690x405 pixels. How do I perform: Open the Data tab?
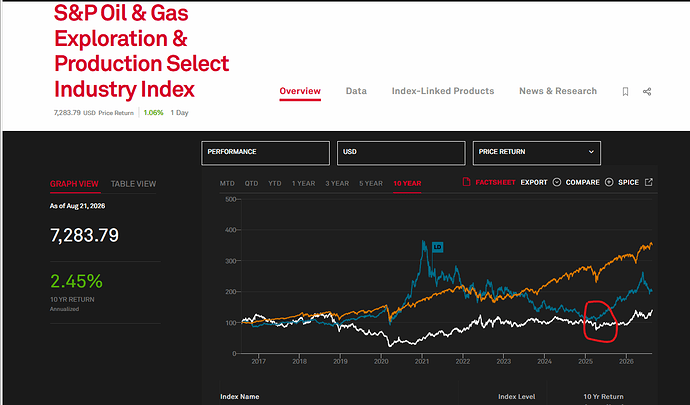click(x=356, y=91)
